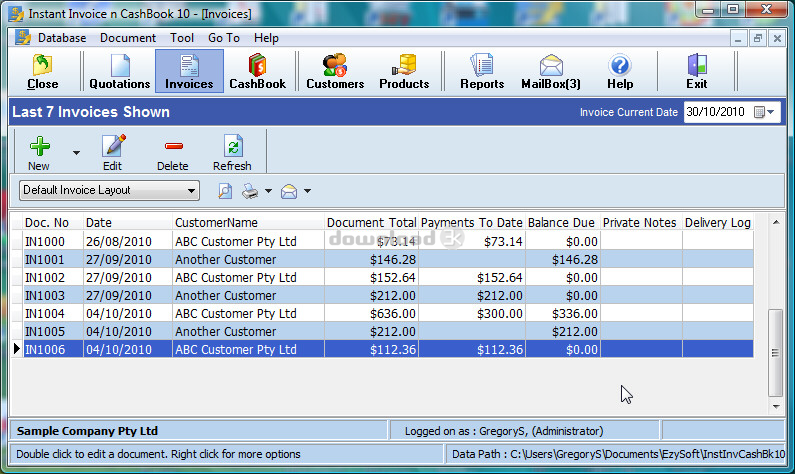Image resolution: width=795 pixels, height=474 pixels.
Task: Select invoice IN1004 row
Action: click(x=382, y=313)
